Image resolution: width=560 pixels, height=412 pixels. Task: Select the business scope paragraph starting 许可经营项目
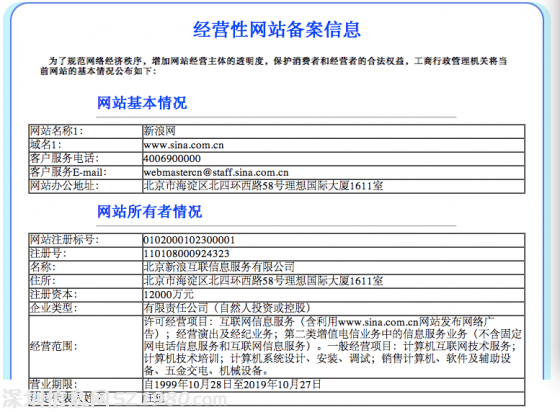[332, 346]
